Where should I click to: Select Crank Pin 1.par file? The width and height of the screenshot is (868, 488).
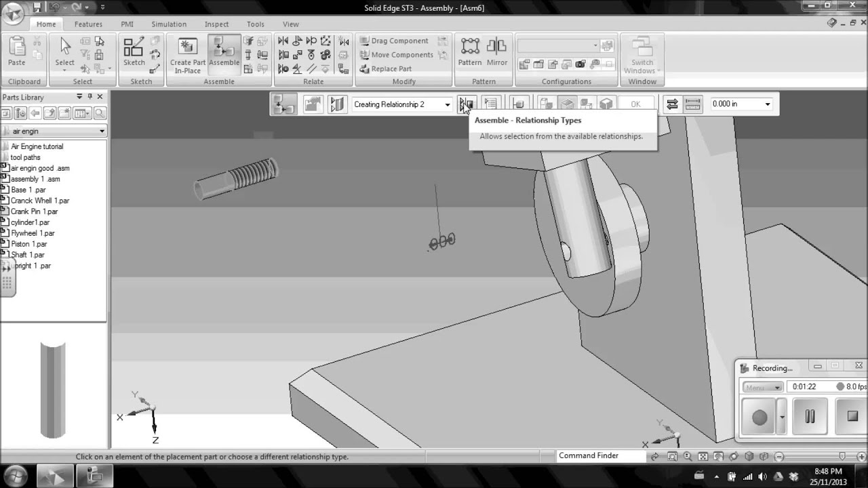(x=34, y=211)
